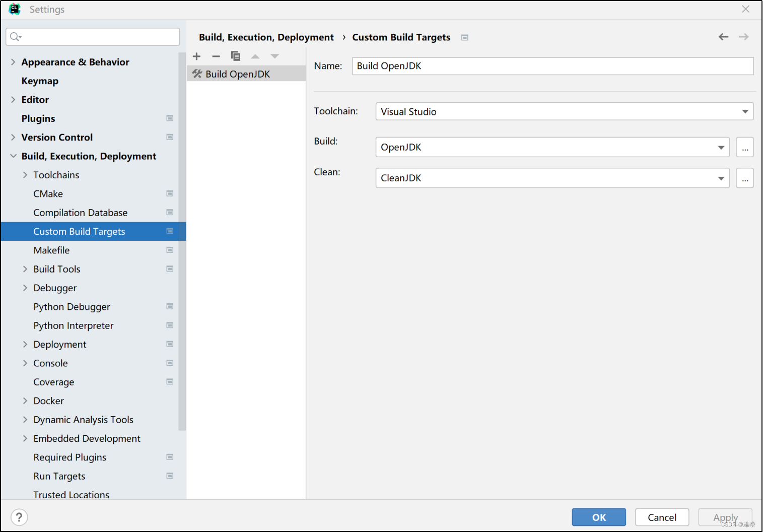Expand the Docker node
This screenshot has width=763, height=532.
click(x=25, y=401)
